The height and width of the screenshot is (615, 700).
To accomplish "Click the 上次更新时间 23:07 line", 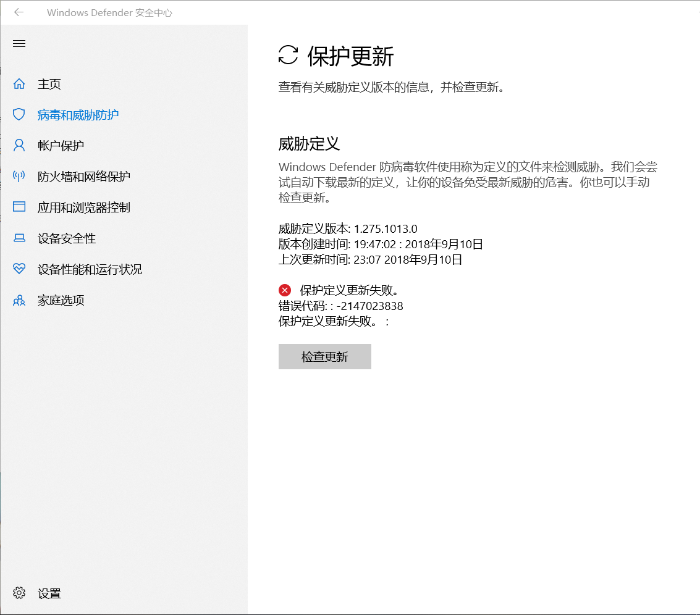I will 370,259.
